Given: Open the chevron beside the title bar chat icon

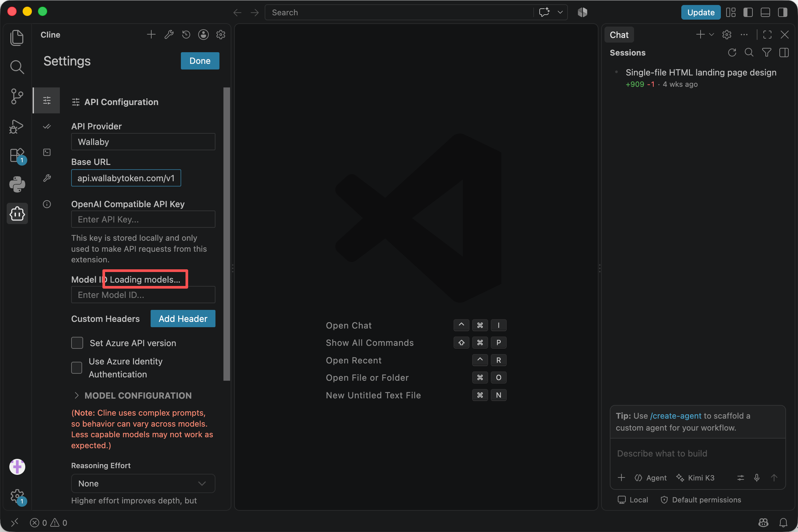Looking at the screenshot, I should tap(560, 13).
